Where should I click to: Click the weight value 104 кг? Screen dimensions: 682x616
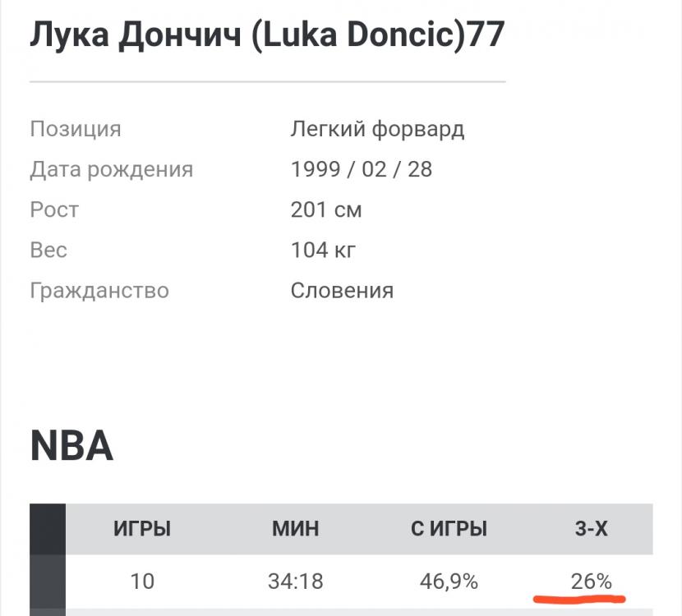tap(324, 250)
